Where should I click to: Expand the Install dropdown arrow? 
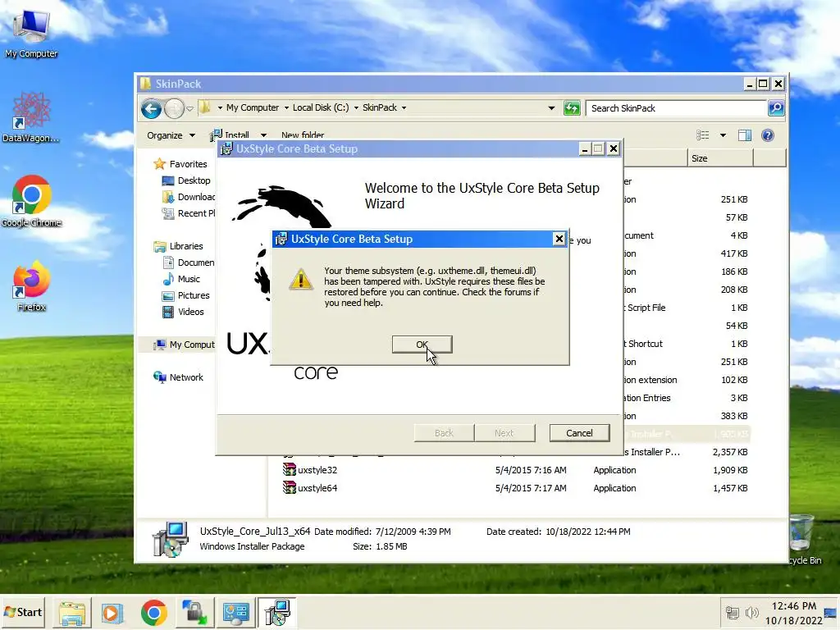(263, 135)
